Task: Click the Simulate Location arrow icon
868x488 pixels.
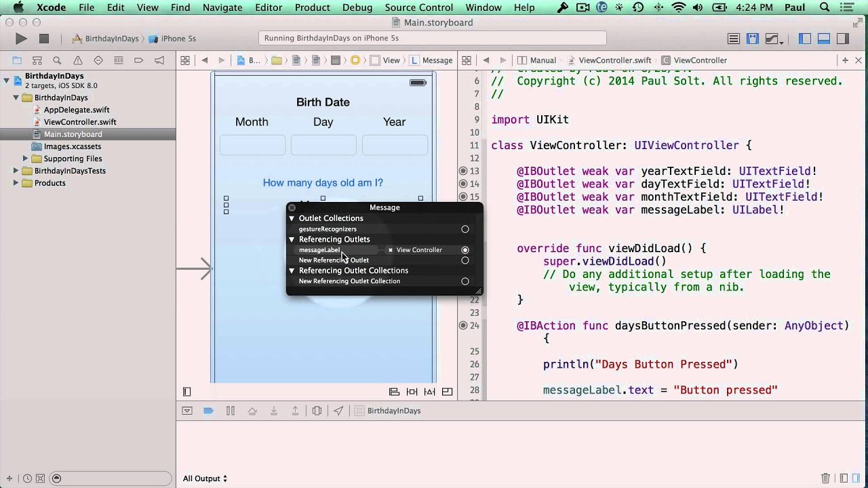Action: click(x=338, y=411)
